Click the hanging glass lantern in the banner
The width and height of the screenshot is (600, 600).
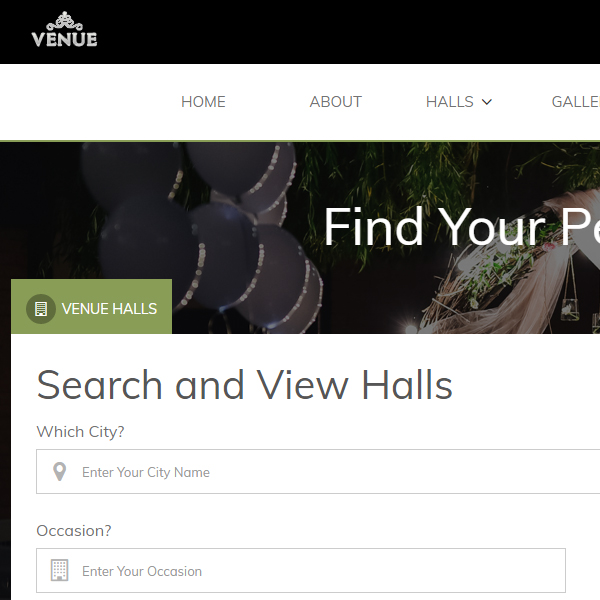coord(570,308)
